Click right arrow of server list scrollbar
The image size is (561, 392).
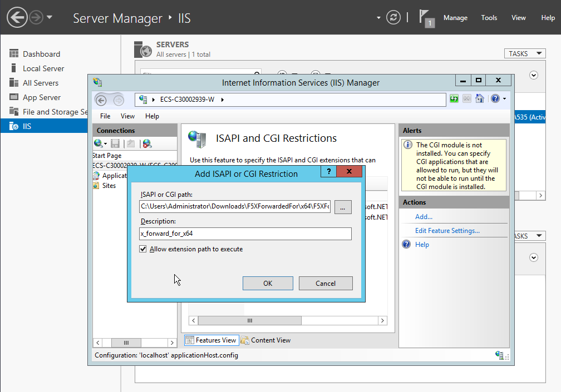point(540,196)
